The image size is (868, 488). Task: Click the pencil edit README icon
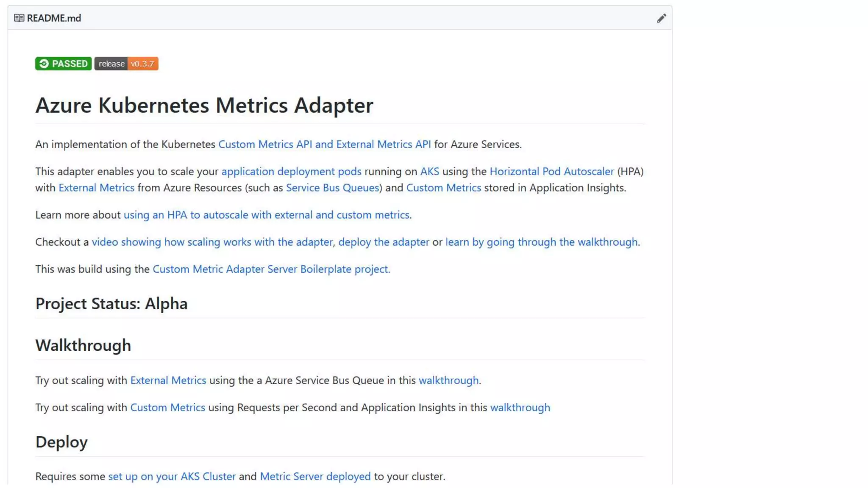(661, 18)
